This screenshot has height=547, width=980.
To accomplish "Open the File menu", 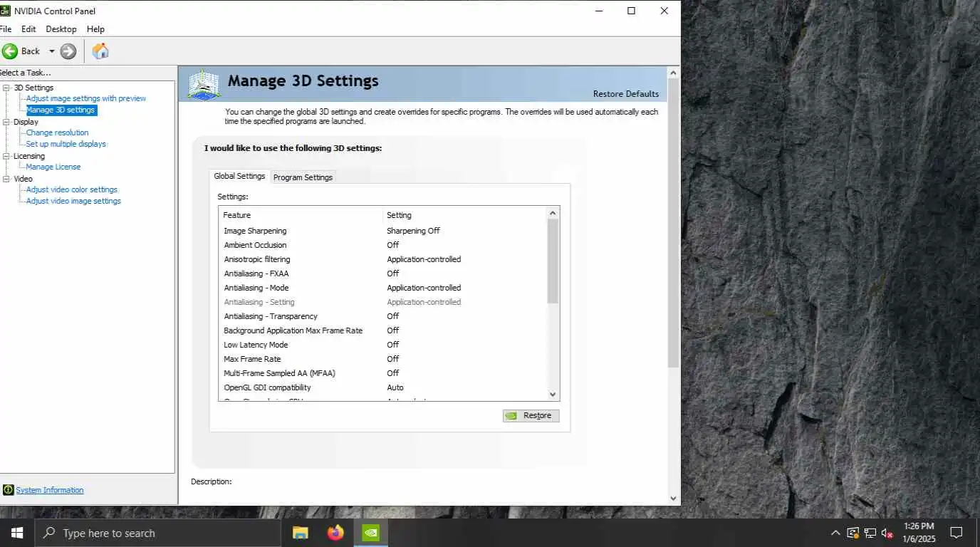I will pyautogui.click(x=5, y=29).
